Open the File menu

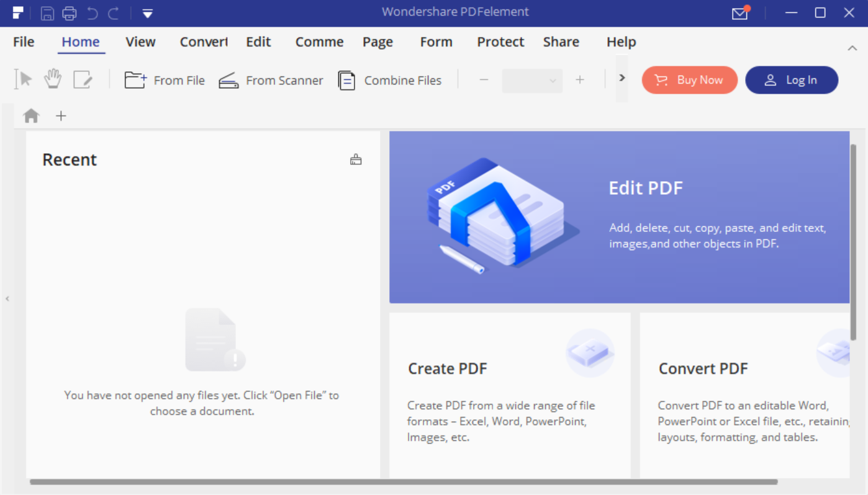point(24,42)
